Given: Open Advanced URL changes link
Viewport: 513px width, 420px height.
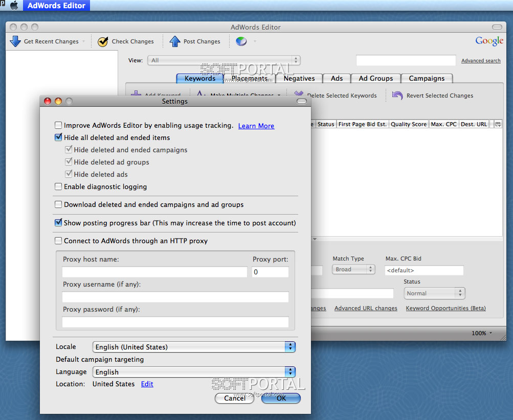Looking at the screenshot, I should (x=366, y=308).
